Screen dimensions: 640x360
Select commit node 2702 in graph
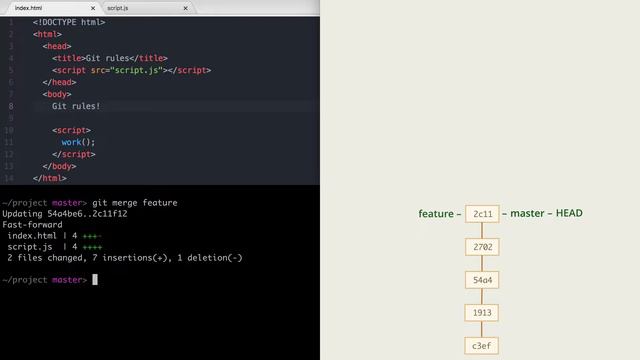point(482,247)
